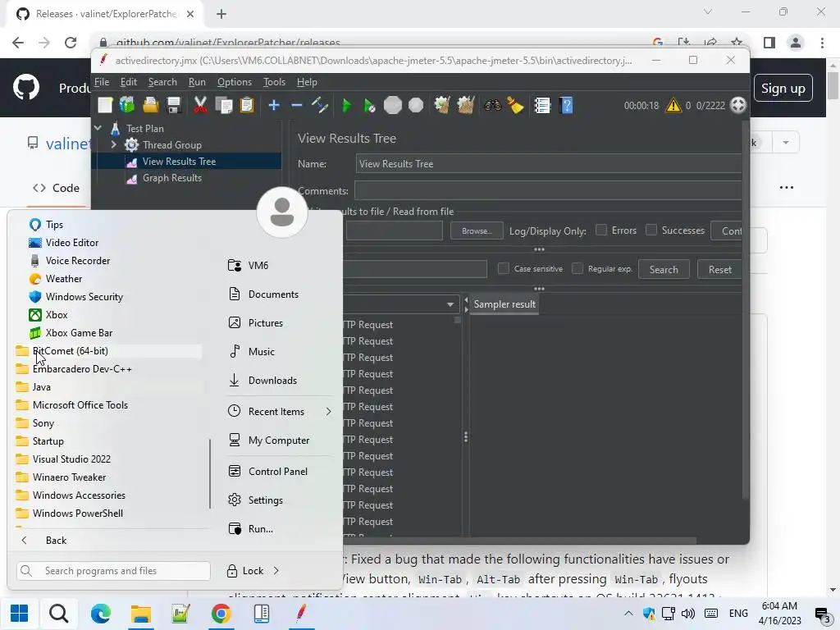This screenshot has width=840, height=630.
Task: Click the Cut scissors icon
Action: pos(200,105)
